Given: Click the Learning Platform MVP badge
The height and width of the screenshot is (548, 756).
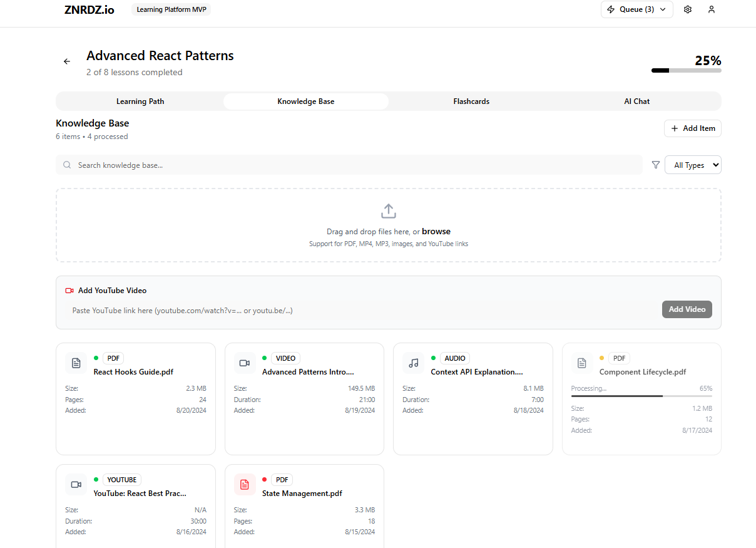Looking at the screenshot, I should click(171, 9).
